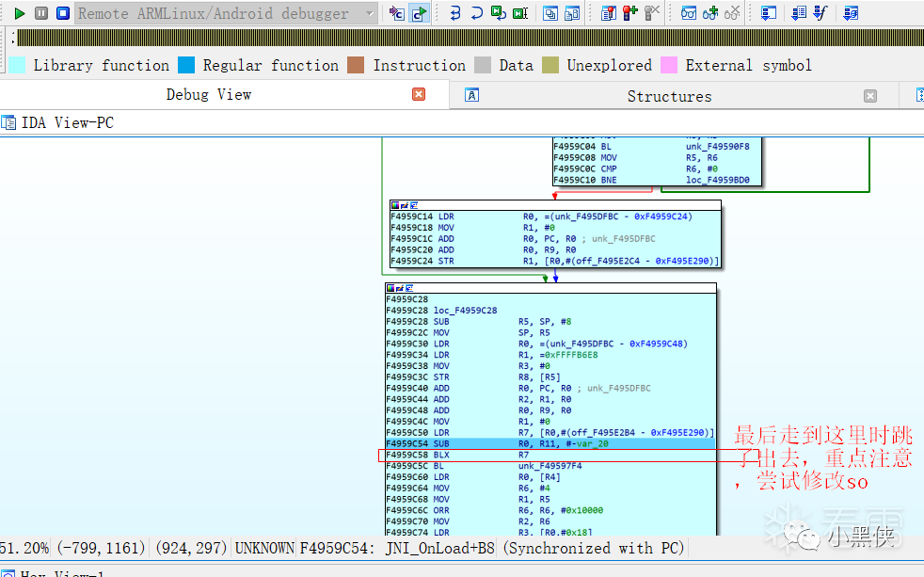
Task: Click the Data gray swatch
Action: point(483,65)
